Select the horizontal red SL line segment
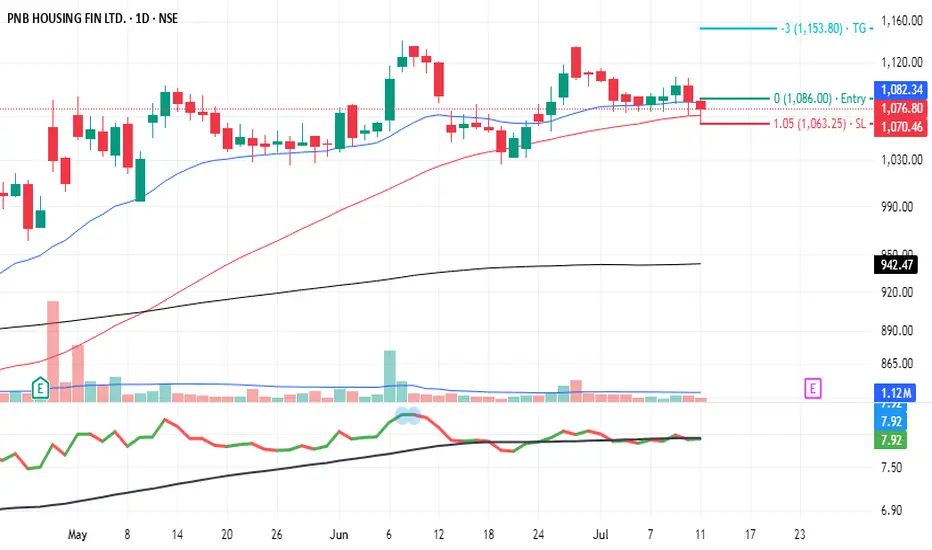Screen dimensions: 932x550 (735, 124)
